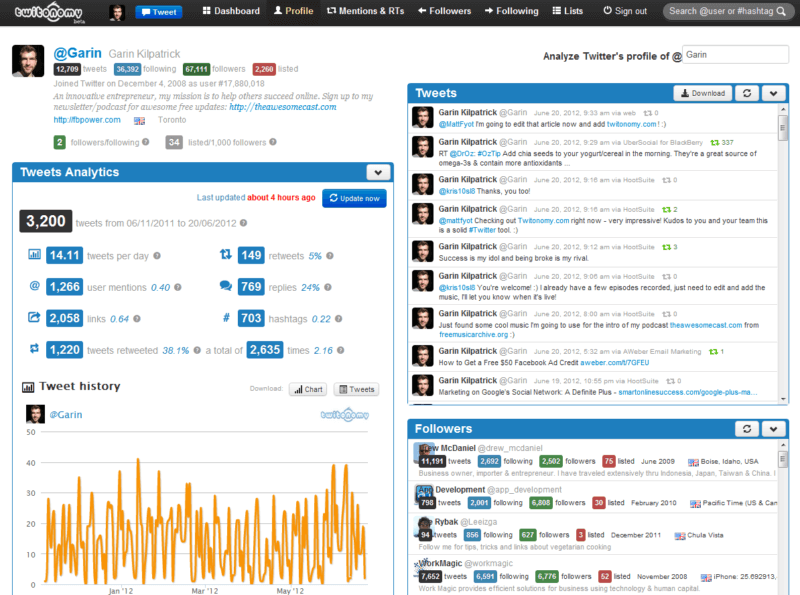Open the @workmagic follower profile
800x595 pixels.
[489, 563]
